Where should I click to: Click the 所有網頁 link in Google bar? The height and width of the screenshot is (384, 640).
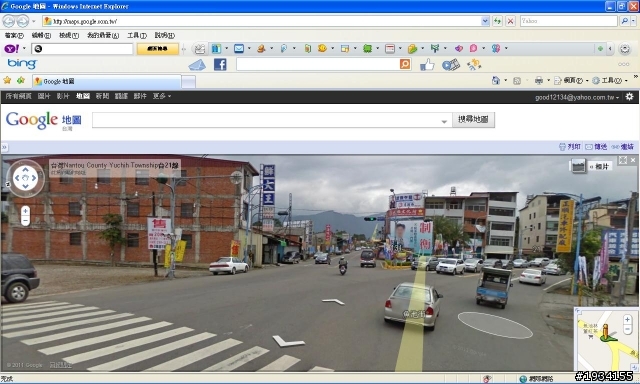click(18, 96)
